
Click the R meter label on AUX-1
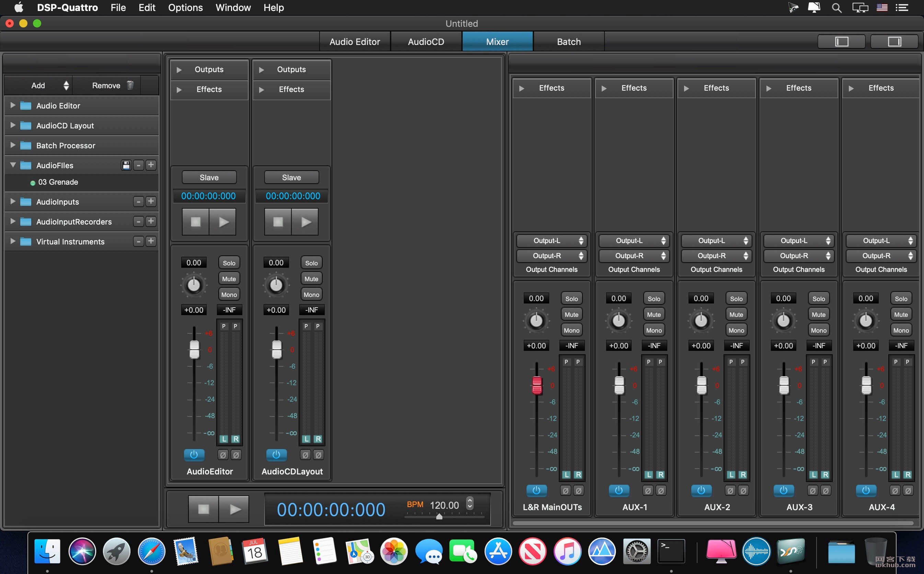point(661,474)
